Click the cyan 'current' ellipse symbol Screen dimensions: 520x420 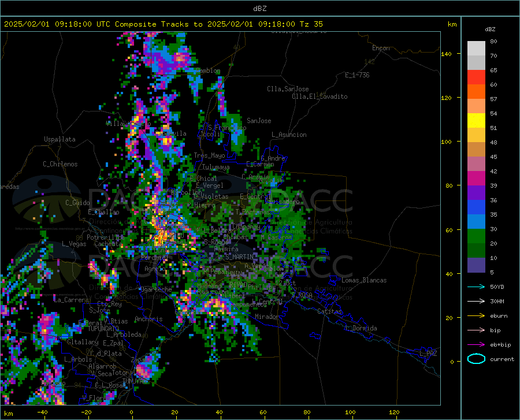pyautogui.click(x=476, y=359)
